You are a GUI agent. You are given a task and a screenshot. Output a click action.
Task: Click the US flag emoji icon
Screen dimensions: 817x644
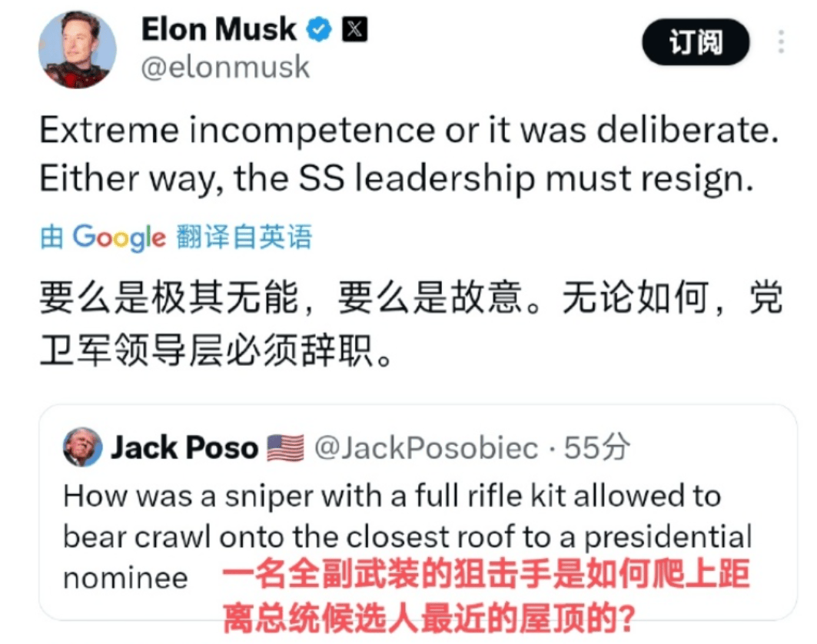285,448
